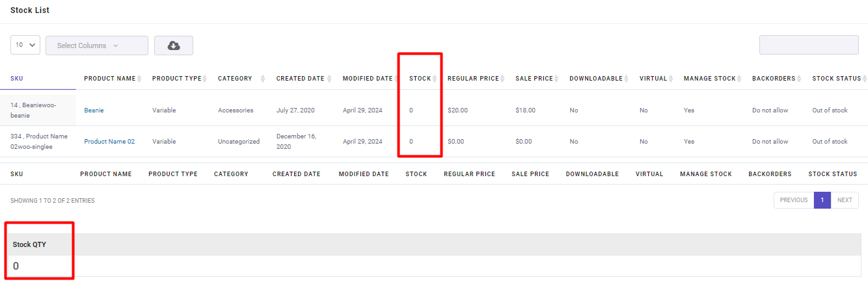
Task: Sort by Manage Stock column arrows
Action: coord(739,79)
